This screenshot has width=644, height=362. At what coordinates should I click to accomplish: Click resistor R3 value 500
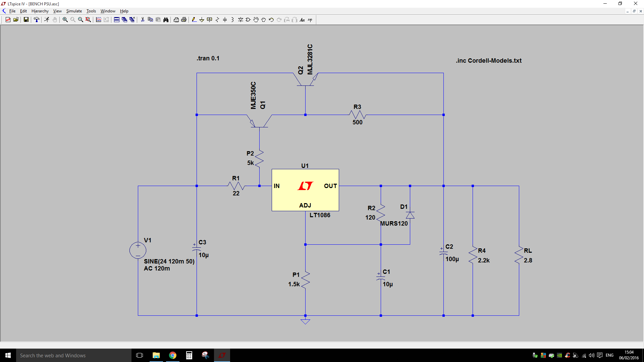click(358, 122)
